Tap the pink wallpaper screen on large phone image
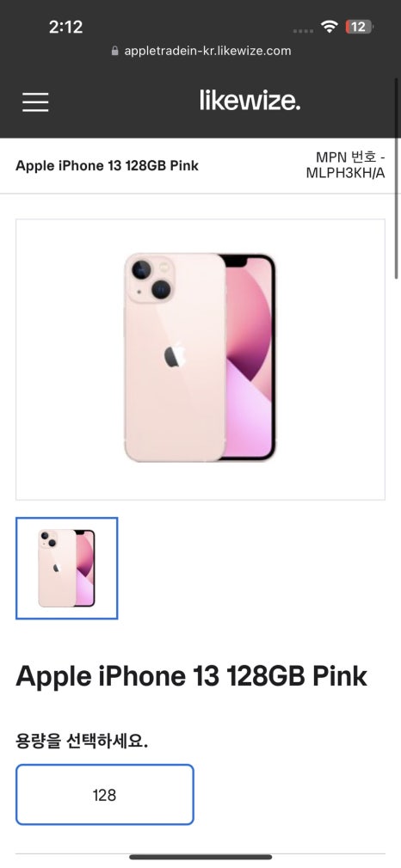This screenshot has width=401, height=868. [x=250, y=357]
